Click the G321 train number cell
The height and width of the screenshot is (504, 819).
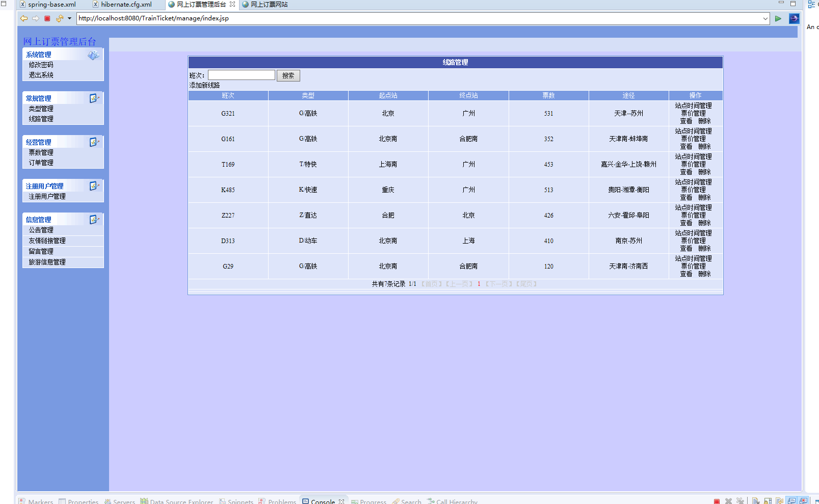(x=228, y=113)
